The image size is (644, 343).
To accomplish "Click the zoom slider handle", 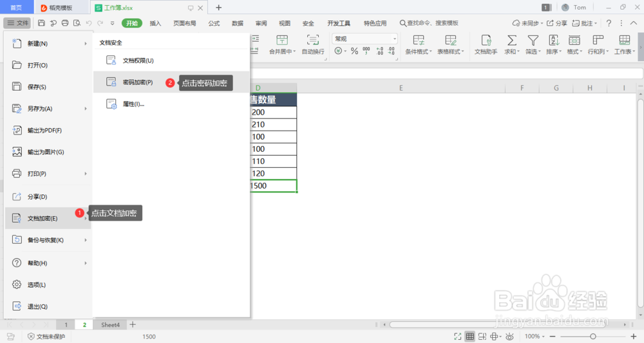I will 593,337.
